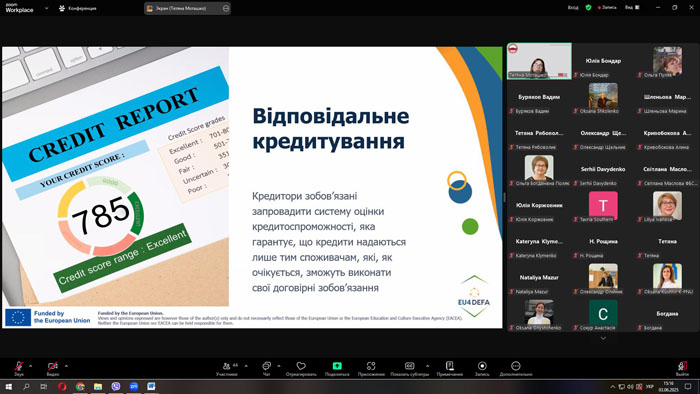This screenshot has width=700, height=394.
Task: Select Олександр Щельник participant tile
Action: [603, 133]
